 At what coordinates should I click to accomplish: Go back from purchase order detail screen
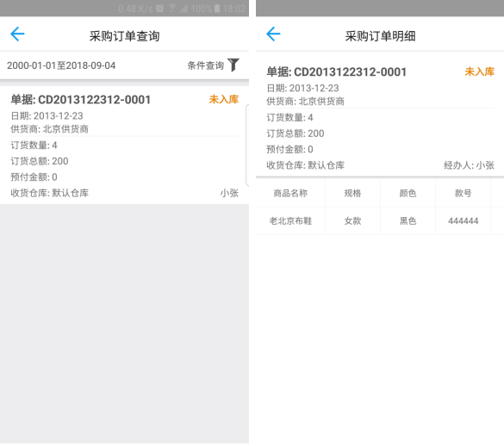(x=273, y=34)
